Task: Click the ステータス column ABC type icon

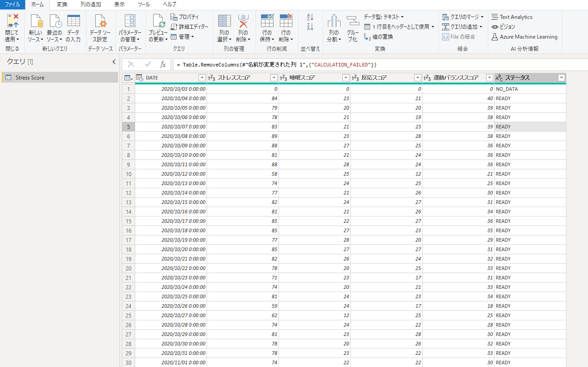Action: (499, 78)
